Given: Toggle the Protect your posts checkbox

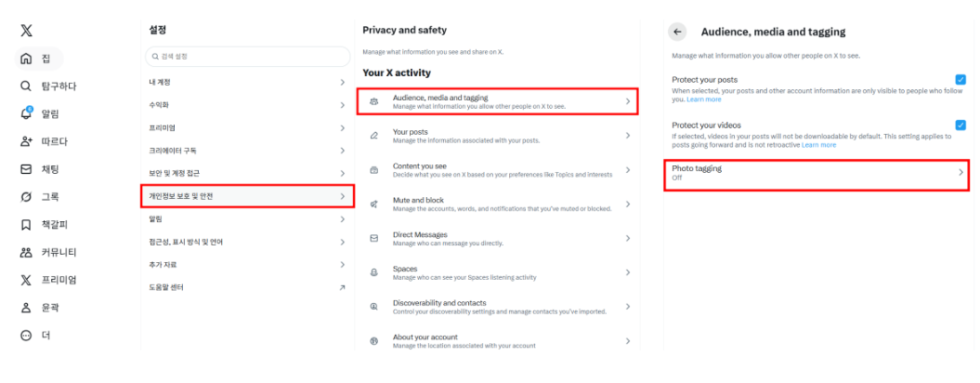Looking at the screenshot, I should [960, 80].
